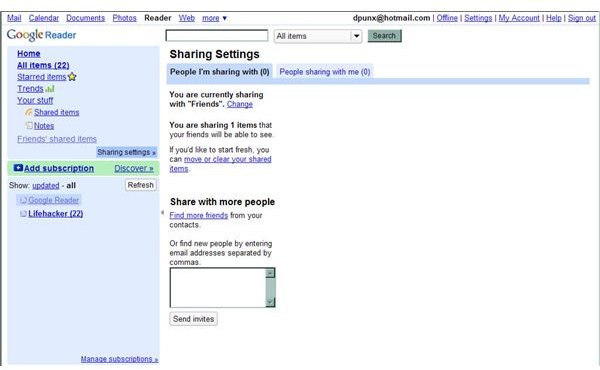Click Sign out
This screenshot has width=600, height=370.
click(x=582, y=18)
